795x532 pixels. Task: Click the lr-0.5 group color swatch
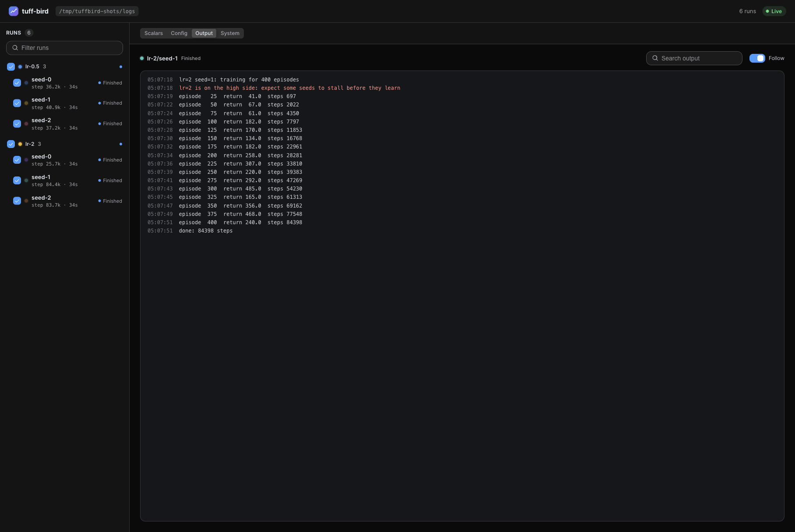pos(20,67)
